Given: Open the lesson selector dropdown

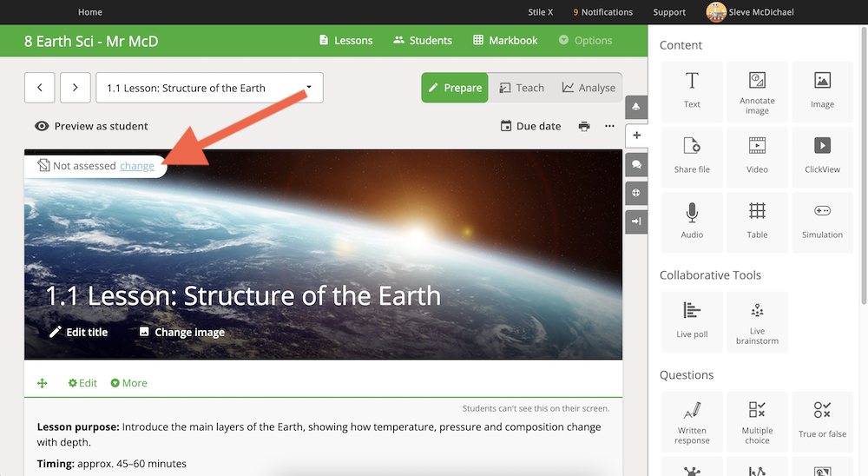Looking at the screenshot, I should tap(209, 88).
